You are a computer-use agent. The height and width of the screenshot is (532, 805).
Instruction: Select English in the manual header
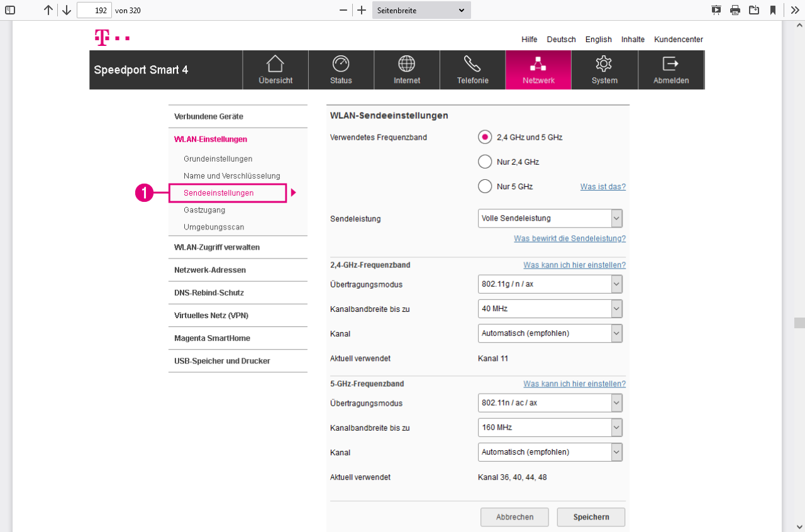[x=598, y=39]
